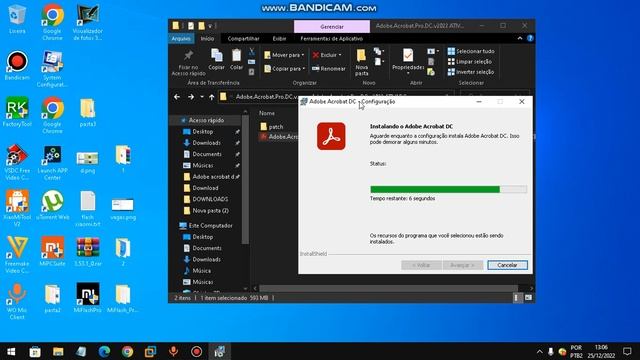Collapse the Explorer ribbon with chevron
Viewport: 640px width, 360px height.
[520, 38]
